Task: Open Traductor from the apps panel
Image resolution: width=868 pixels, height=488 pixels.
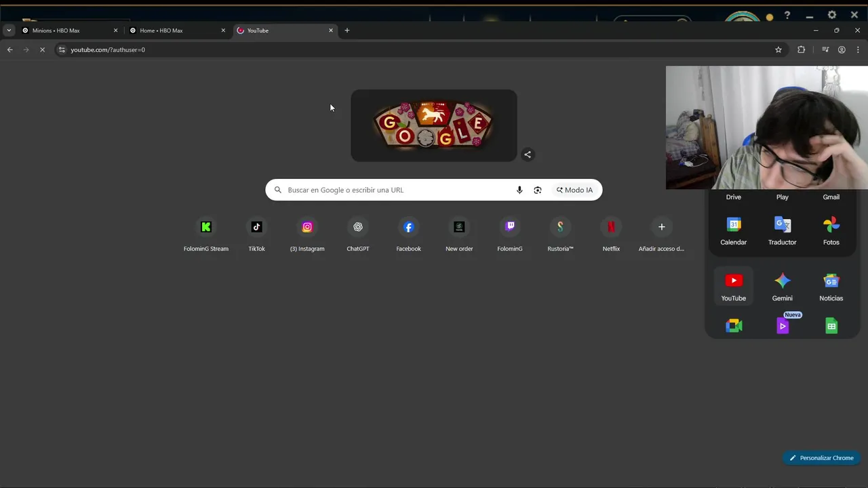Action: click(x=783, y=231)
